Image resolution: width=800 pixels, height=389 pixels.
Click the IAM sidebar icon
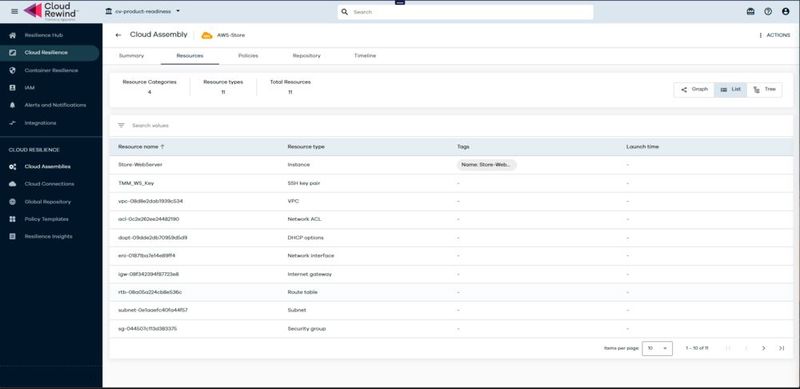click(13, 88)
